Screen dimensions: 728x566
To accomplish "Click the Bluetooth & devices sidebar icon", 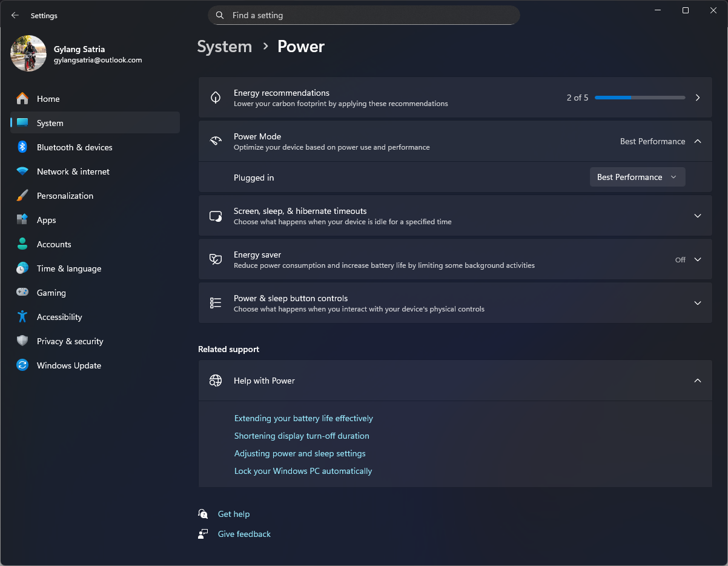I will [22, 147].
